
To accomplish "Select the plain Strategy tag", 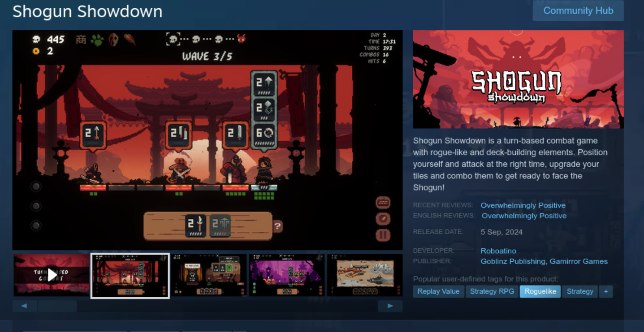I will click(580, 291).
